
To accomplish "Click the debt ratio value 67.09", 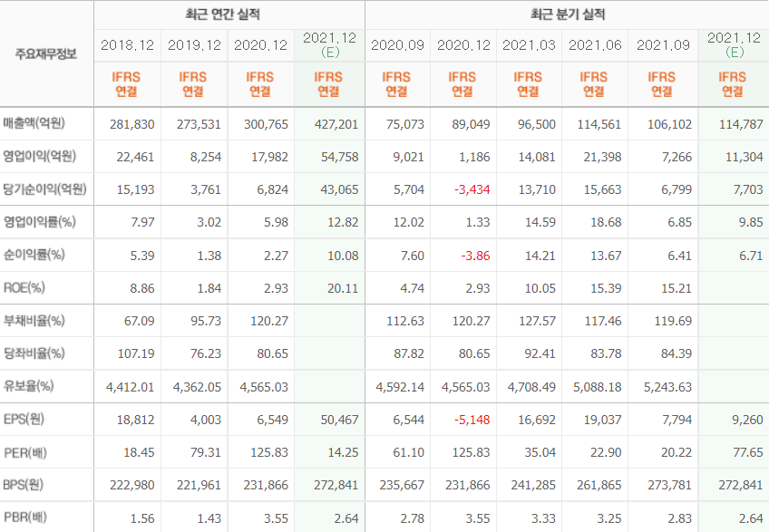I will [x=140, y=322].
